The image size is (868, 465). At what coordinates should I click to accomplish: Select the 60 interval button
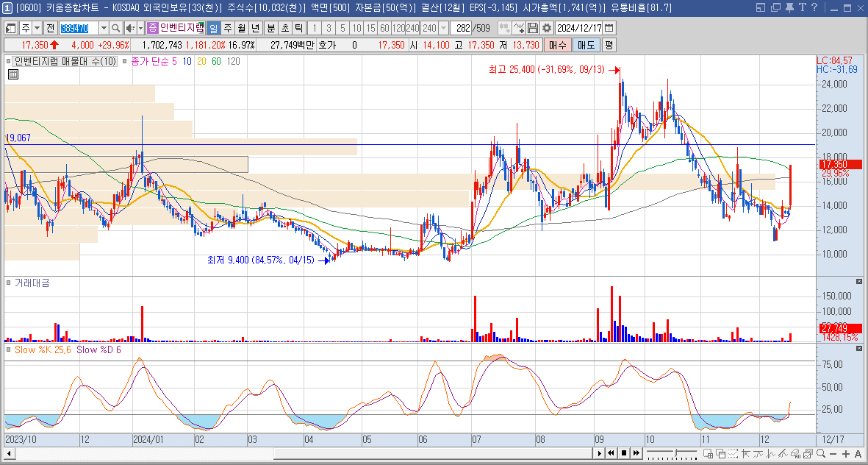point(384,28)
